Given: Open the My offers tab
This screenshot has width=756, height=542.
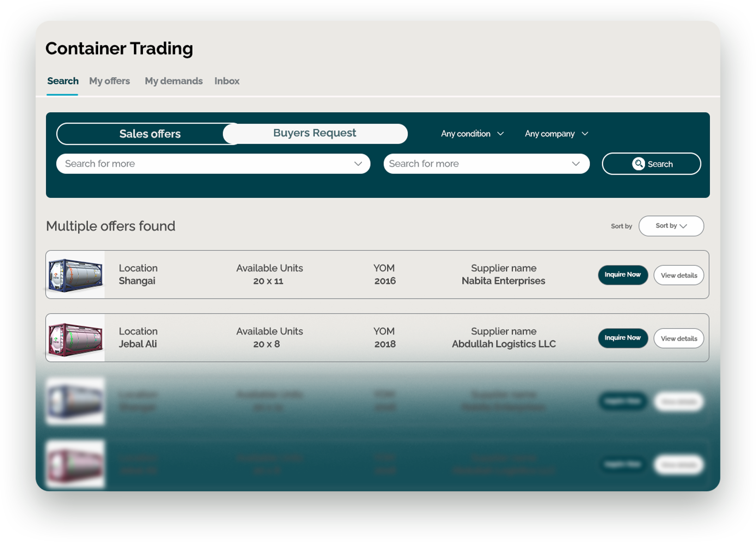Looking at the screenshot, I should [110, 81].
